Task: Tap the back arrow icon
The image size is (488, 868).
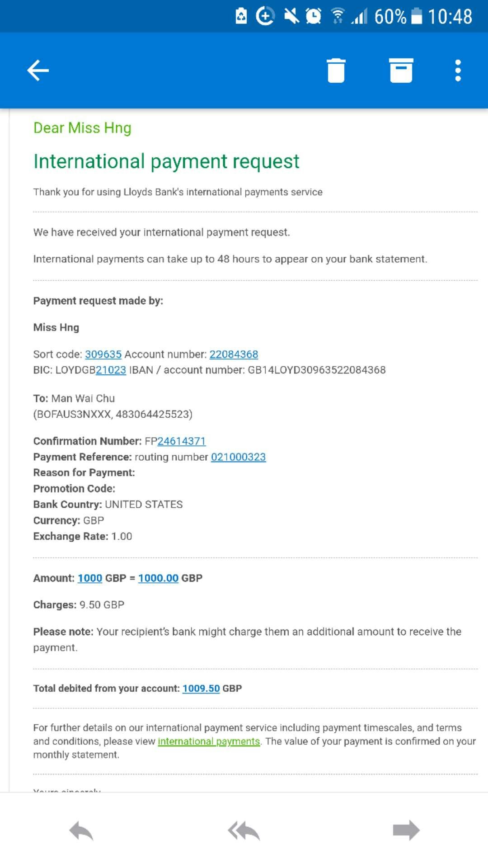Action: tap(38, 71)
